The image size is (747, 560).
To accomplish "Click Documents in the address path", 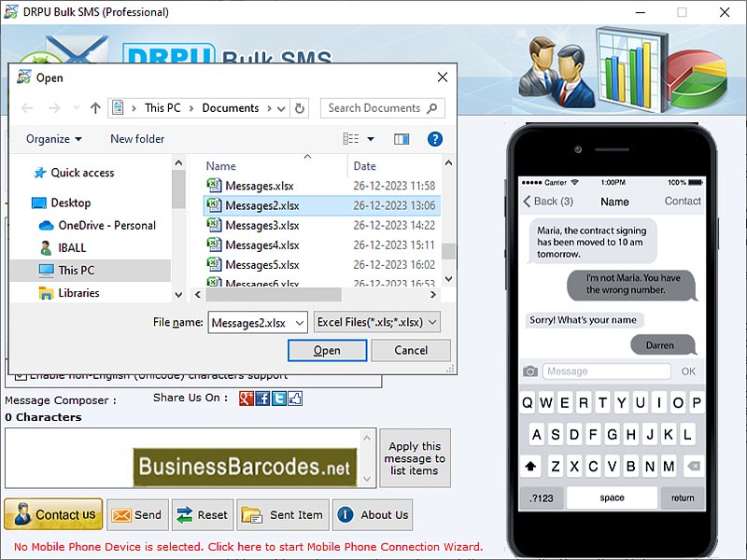I will click(x=230, y=108).
